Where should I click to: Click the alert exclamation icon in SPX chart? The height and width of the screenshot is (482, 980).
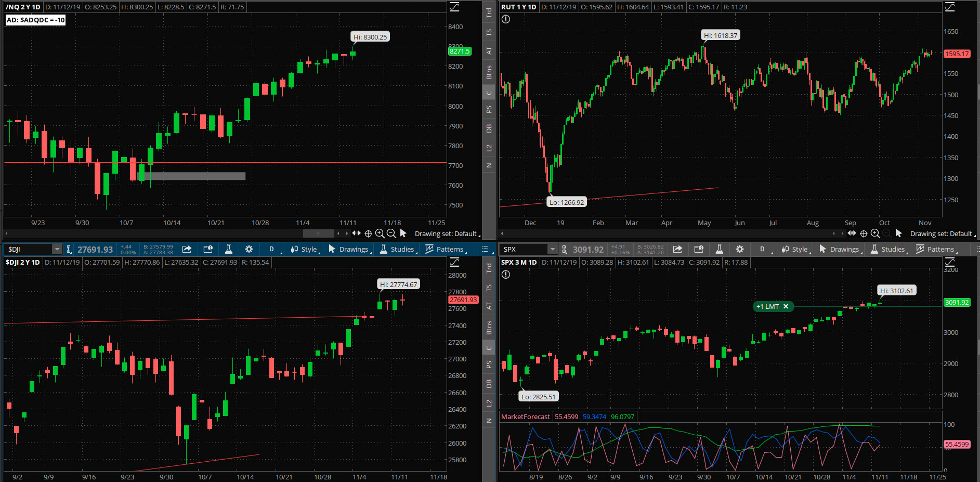[506, 275]
